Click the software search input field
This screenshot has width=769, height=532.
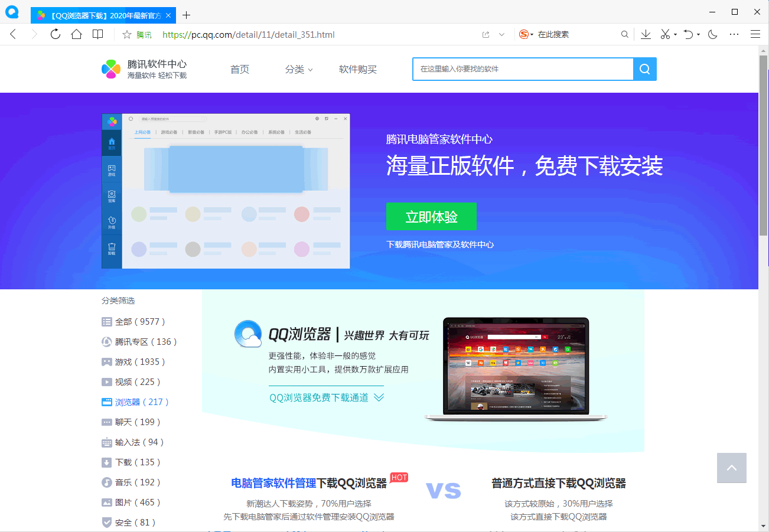coord(523,69)
